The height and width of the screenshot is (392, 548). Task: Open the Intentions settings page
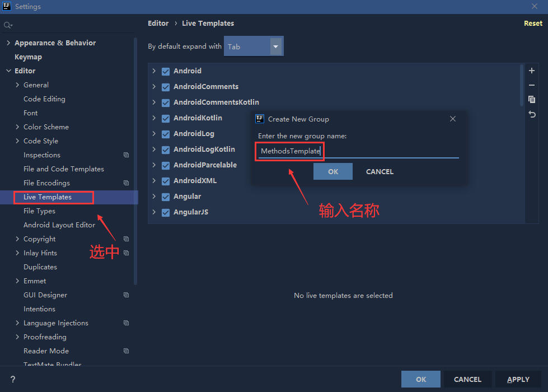(x=39, y=309)
